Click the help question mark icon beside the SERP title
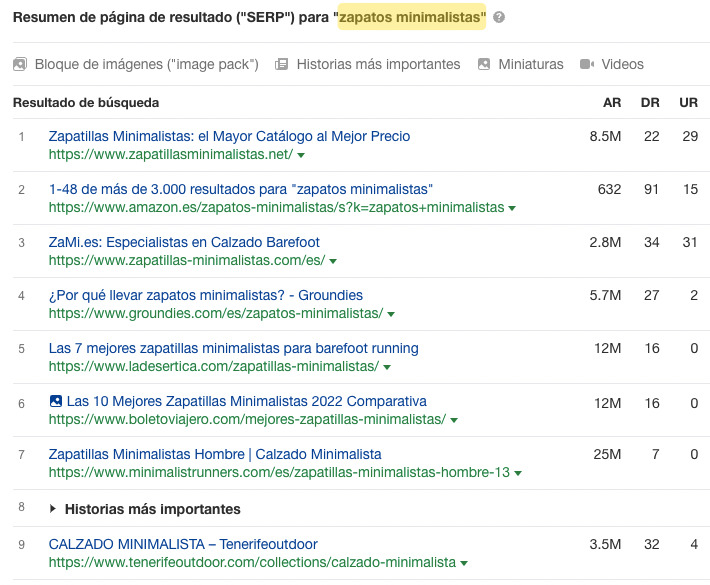The width and height of the screenshot is (710, 585). click(x=499, y=17)
